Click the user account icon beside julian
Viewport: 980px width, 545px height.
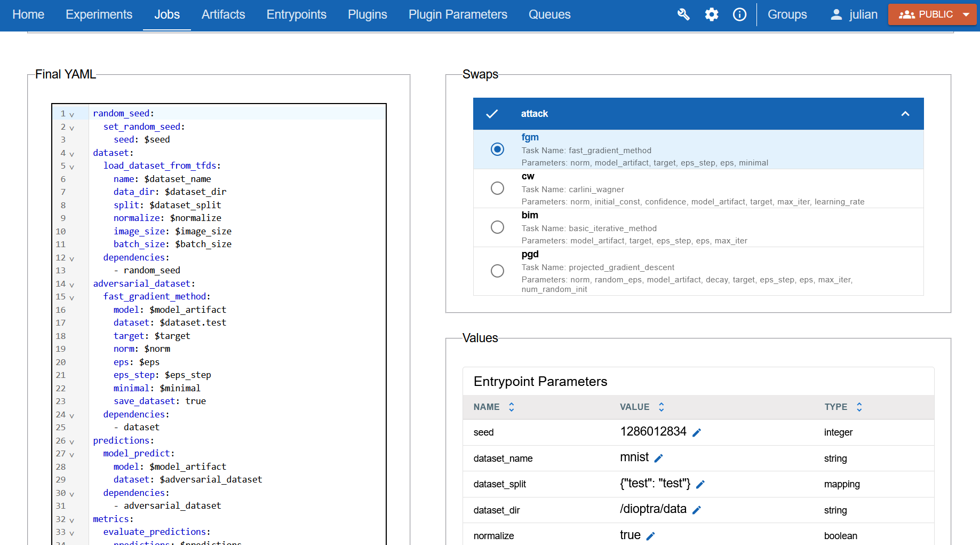click(836, 14)
